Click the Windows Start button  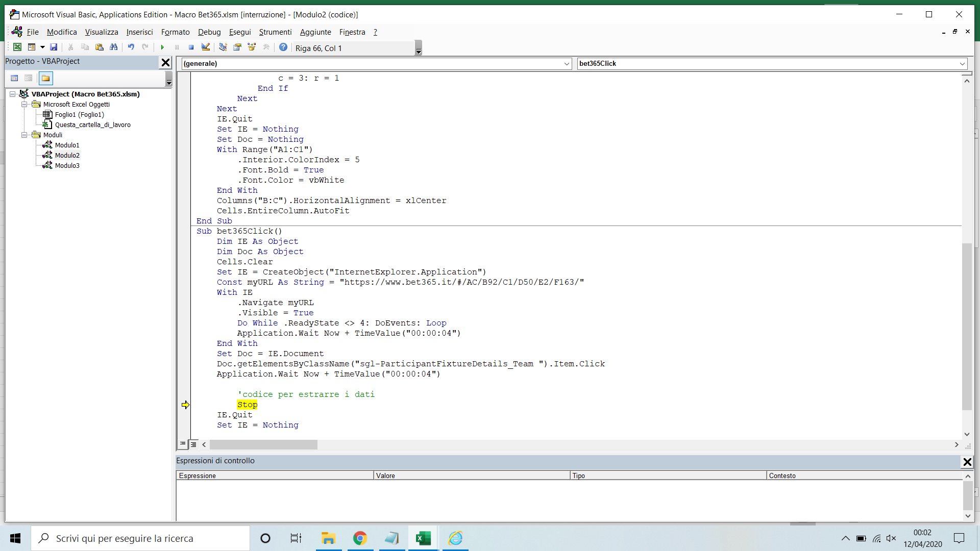tap(15, 538)
